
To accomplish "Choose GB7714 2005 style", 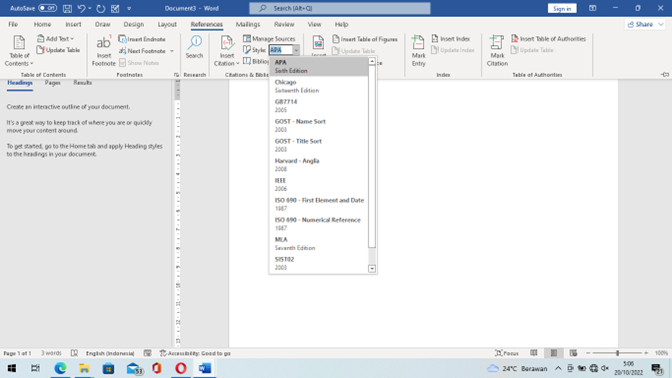I will 318,106.
